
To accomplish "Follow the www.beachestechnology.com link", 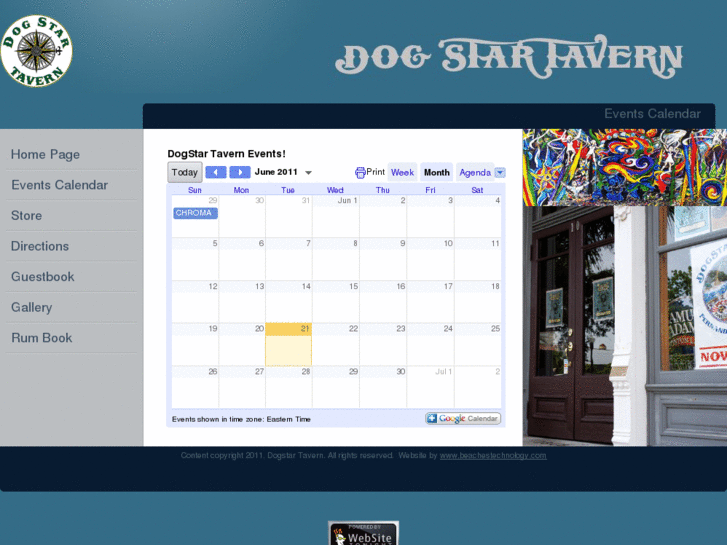I will tap(493, 455).
